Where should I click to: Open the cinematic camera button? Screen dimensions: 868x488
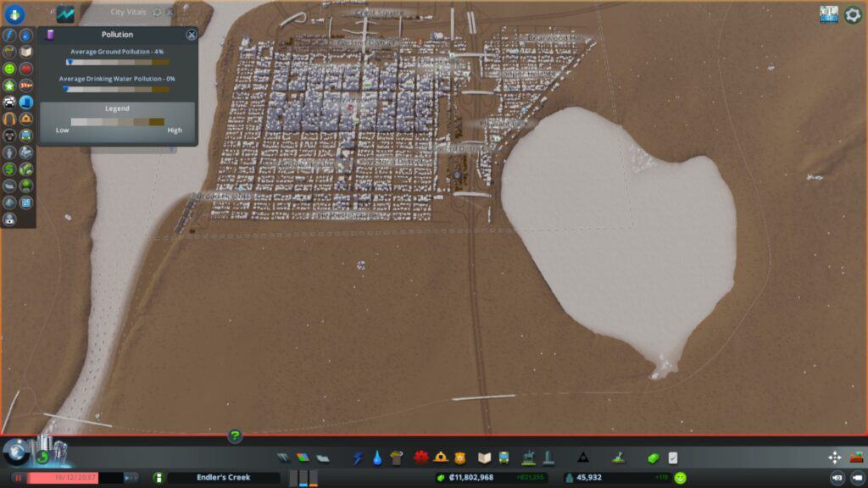pyautogui.click(x=837, y=478)
